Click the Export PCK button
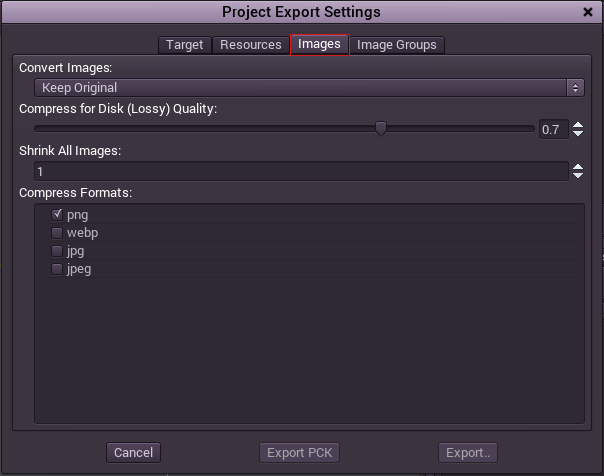Screen dimensions: 604x476 tap(300, 453)
